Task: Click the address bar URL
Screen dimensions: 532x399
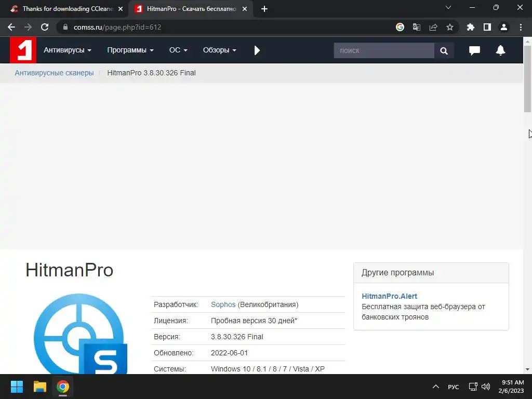Action: [x=117, y=27]
